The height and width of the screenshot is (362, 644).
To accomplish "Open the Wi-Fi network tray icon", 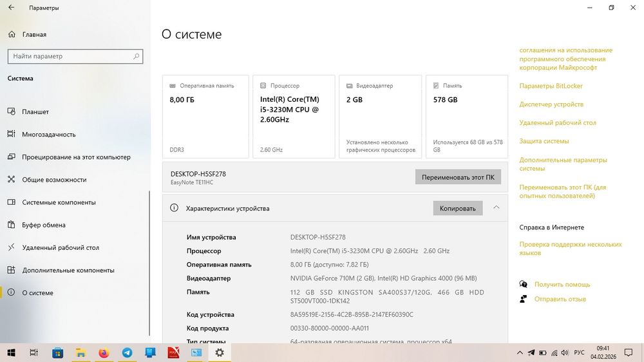I will tap(554, 352).
